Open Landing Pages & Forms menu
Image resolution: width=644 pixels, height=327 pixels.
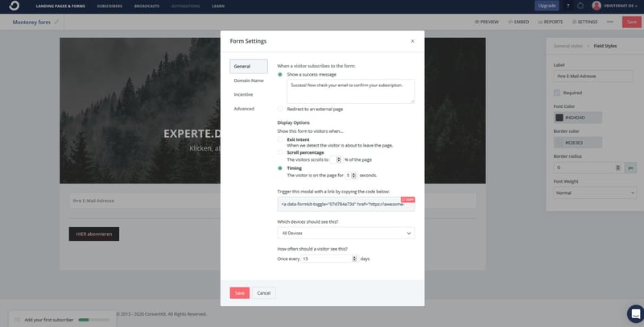(60, 6)
